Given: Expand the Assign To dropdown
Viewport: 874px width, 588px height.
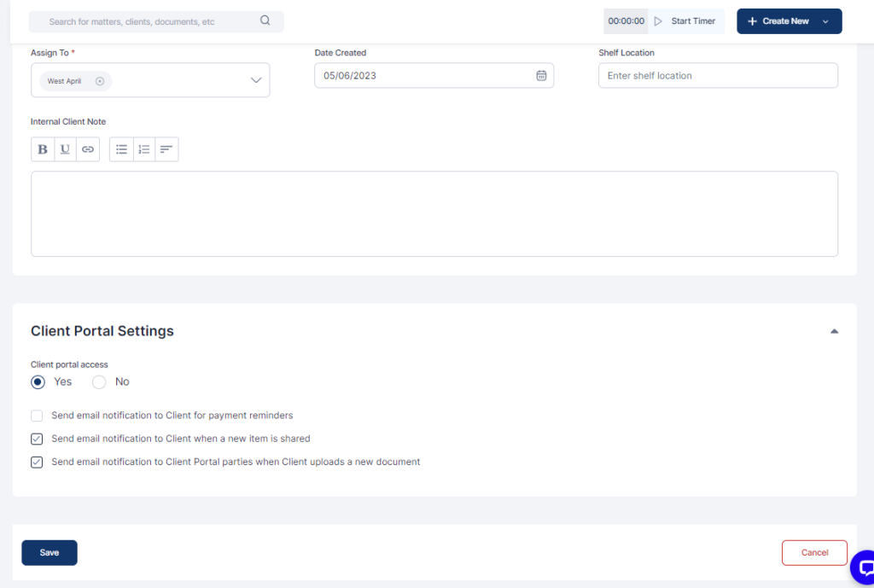Looking at the screenshot, I should (256, 80).
